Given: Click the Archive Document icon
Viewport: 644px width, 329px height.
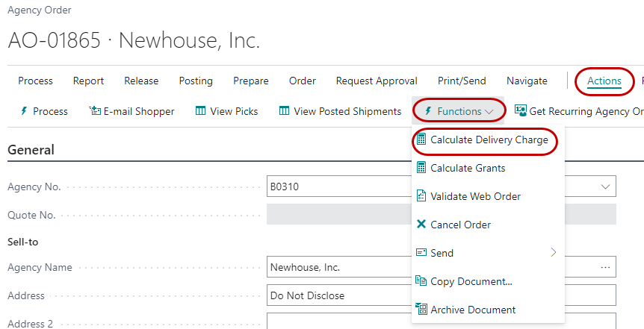Looking at the screenshot, I should pyautogui.click(x=421, y=310).
